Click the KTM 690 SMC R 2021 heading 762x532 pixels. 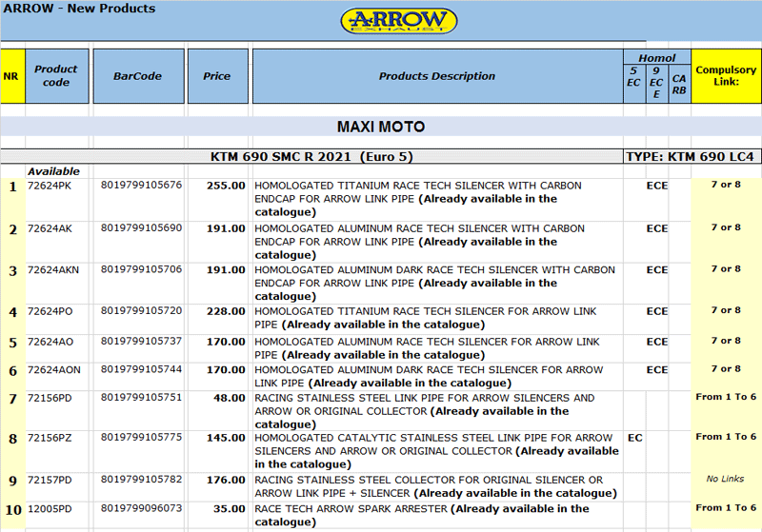[x=311, y=157]
